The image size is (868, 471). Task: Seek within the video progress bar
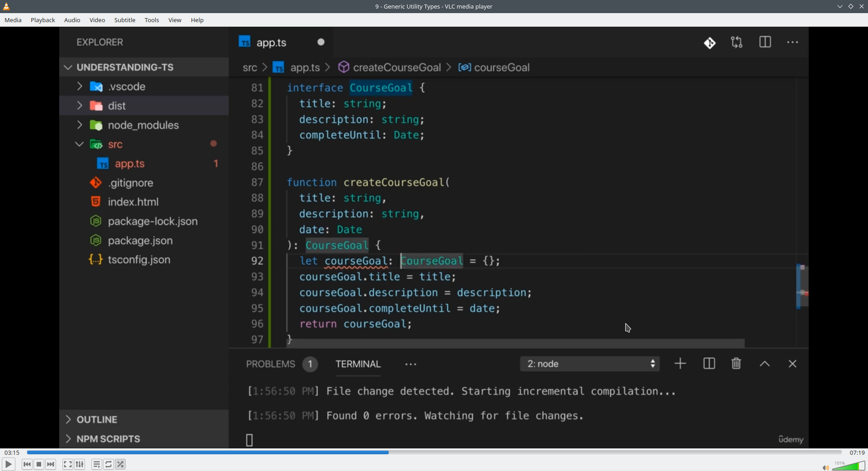[x=434, y=452]
